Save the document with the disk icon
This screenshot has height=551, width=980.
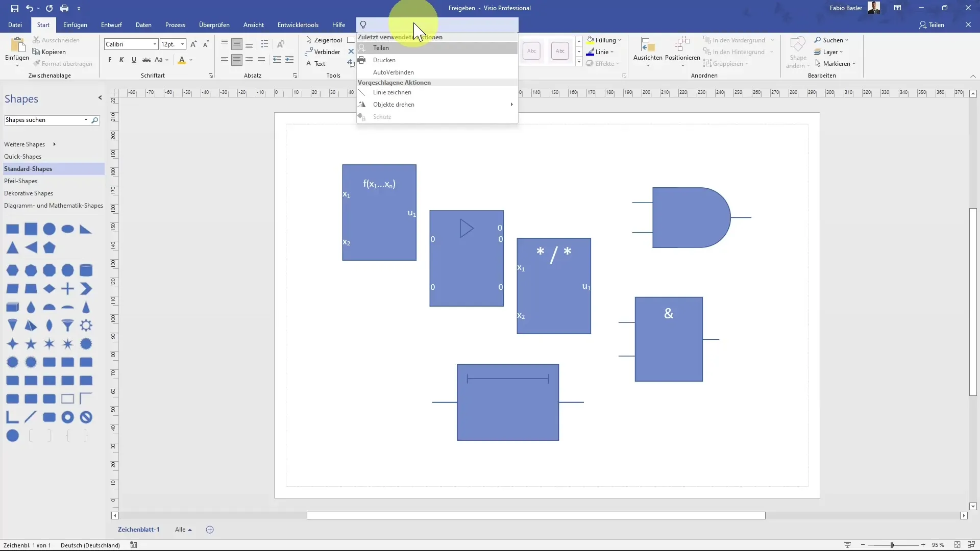coord(14,8)
